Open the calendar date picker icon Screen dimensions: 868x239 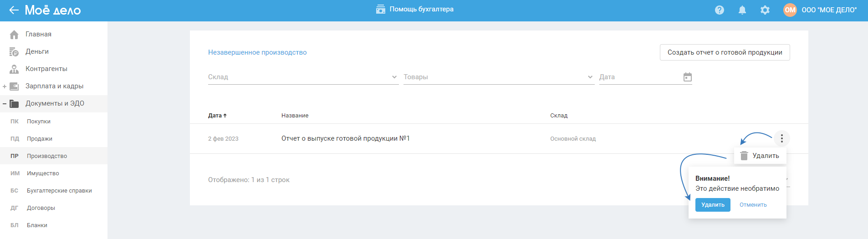tap(688, 77)
